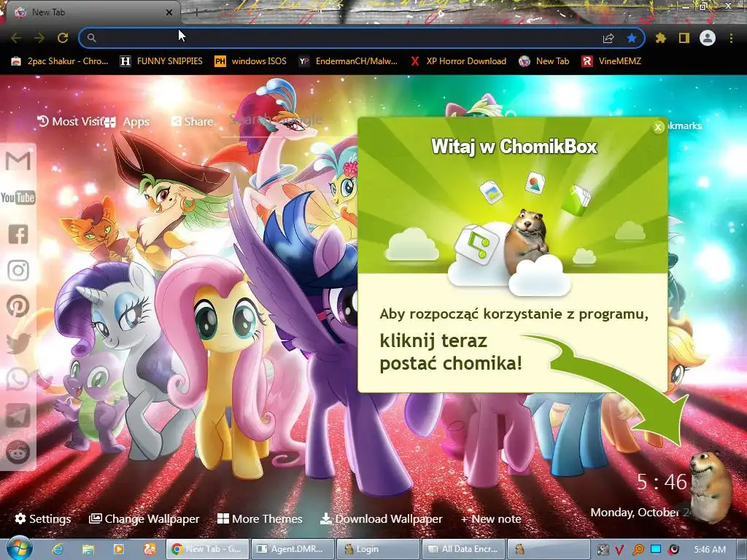The height and width of the screenshot is (560, 747).
Task: Open Settings at the bottom of the page
Action: [x=43, y=518]
